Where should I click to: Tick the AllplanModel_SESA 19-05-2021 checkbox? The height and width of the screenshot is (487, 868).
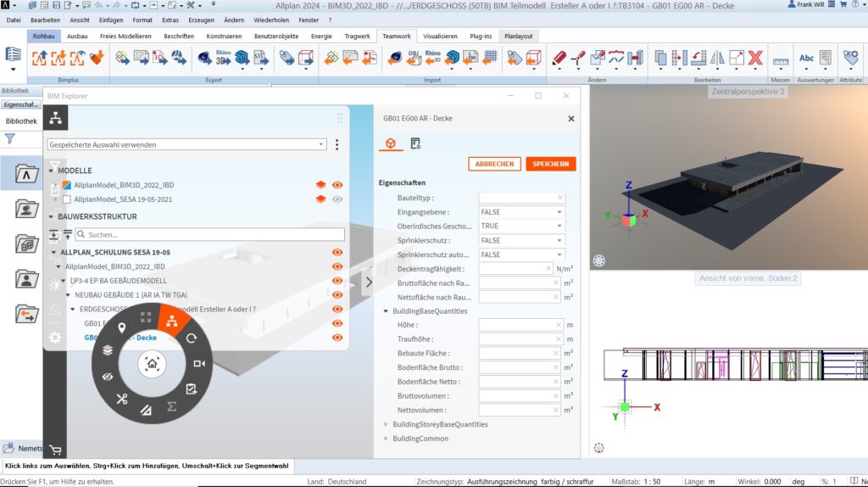[x=67, y=199]
